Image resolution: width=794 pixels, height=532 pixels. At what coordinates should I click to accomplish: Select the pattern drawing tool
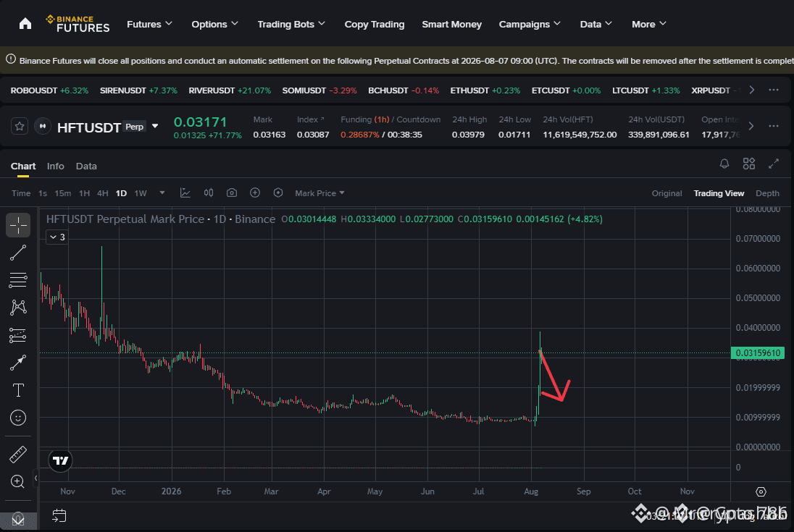click(x=18, y=307)
